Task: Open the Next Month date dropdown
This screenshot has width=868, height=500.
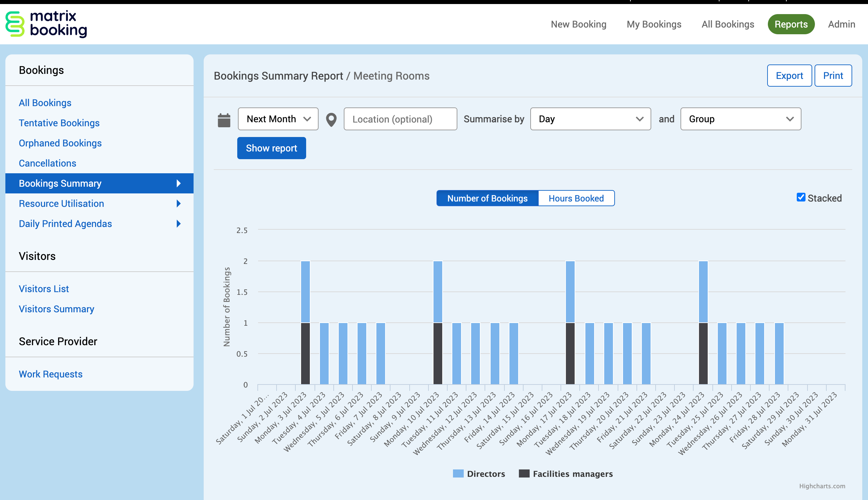Action: point(278,119)
